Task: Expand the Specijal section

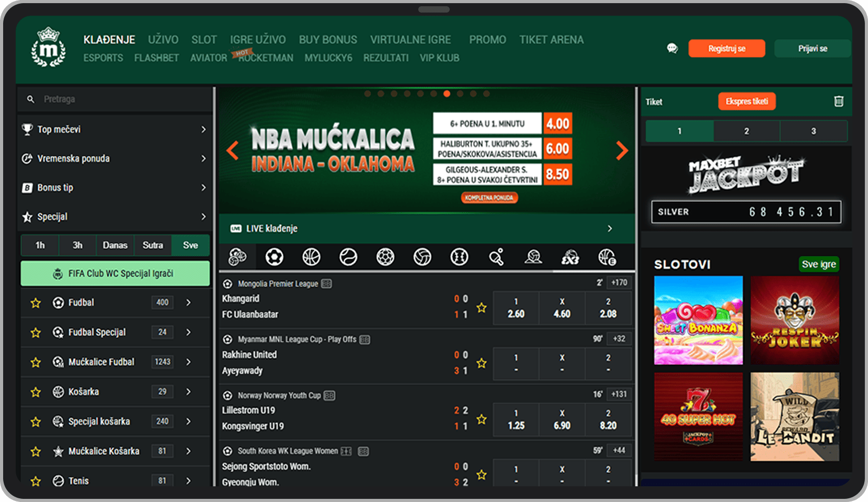Action: 203,216
